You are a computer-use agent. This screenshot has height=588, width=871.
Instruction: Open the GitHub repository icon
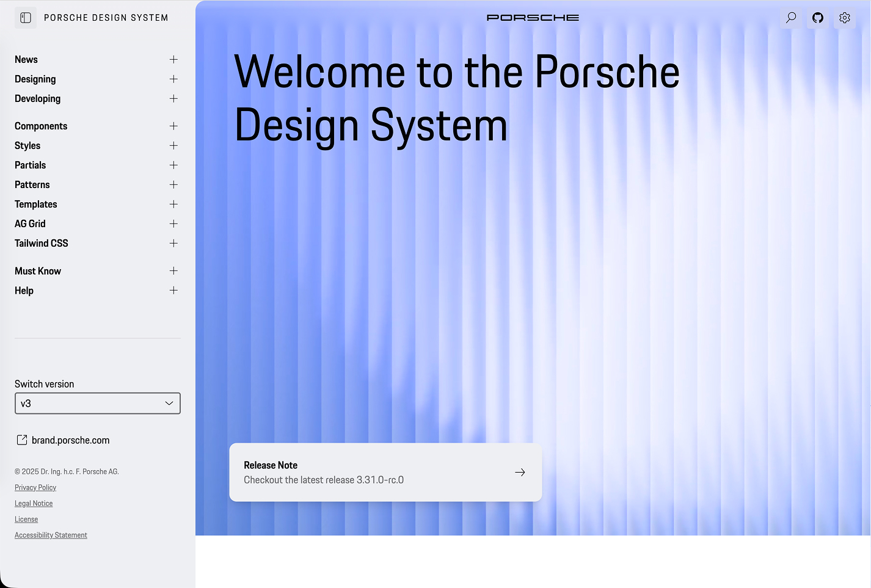tap(817, 18)
